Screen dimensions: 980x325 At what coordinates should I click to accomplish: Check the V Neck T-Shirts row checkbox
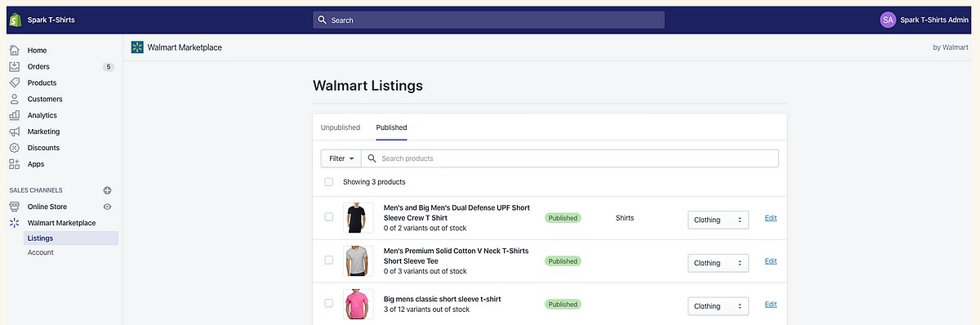tap(328, 260)
